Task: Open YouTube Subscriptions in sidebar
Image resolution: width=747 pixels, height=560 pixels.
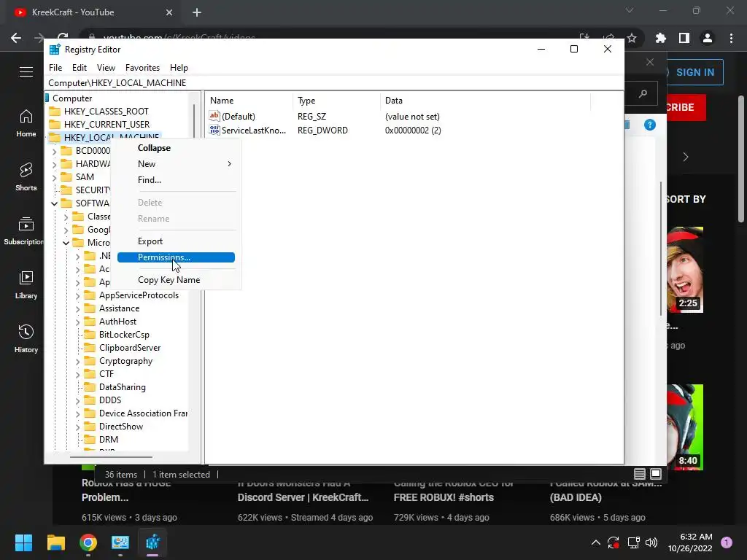Action: [24, 231]
